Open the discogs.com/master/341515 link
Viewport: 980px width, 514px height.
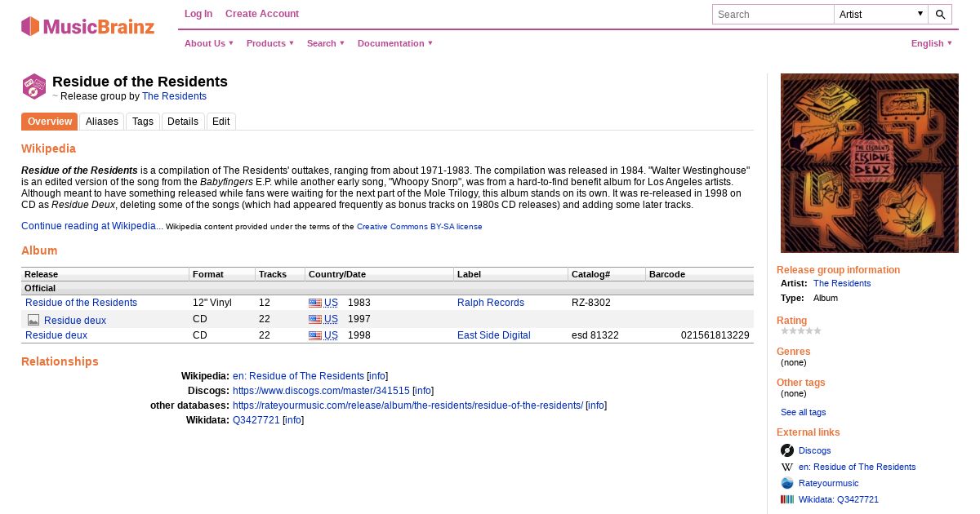(321, 391)
